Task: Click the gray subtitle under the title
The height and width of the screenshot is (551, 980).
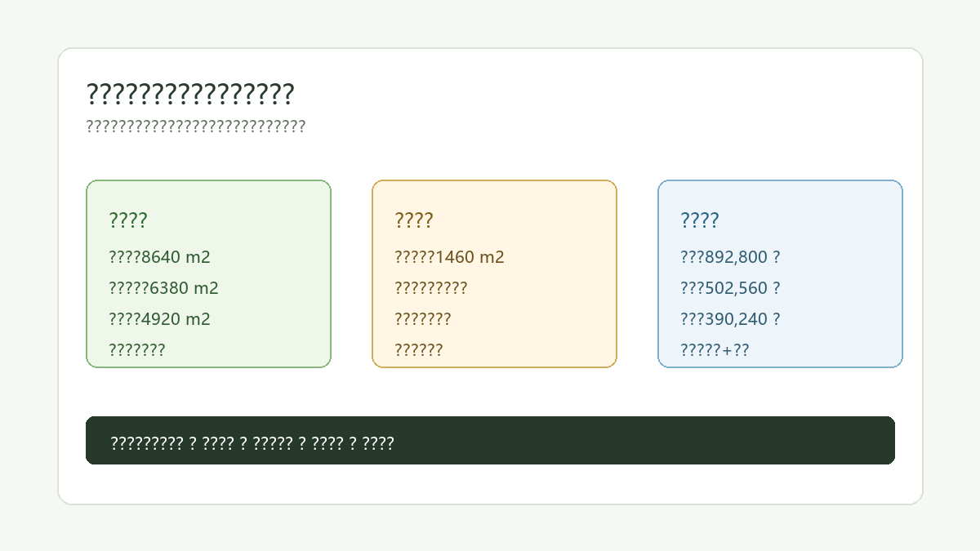Action: [196, 127]
